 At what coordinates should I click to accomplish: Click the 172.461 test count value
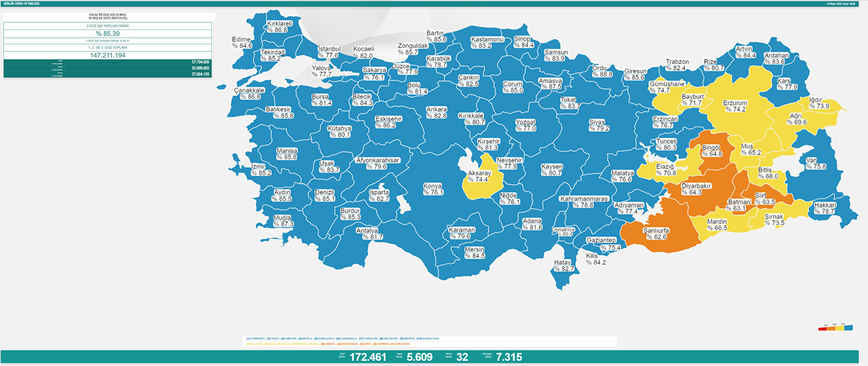pos(368,357)
